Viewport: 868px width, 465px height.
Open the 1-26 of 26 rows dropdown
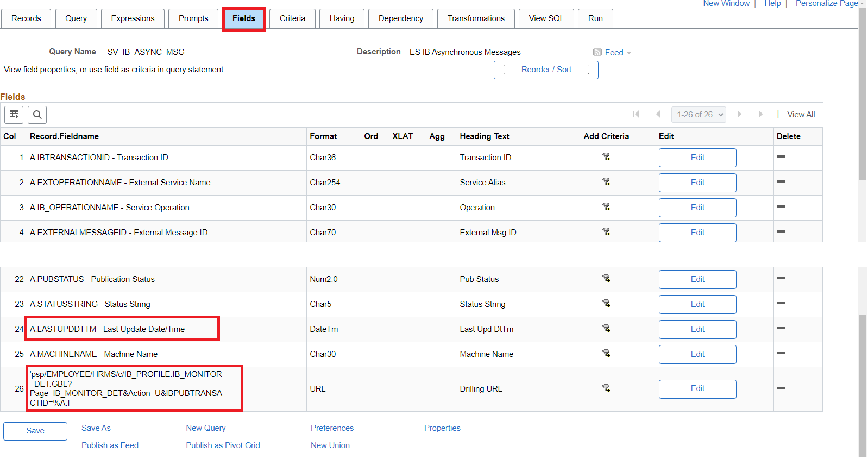pyautogui.click(x=699, y=115)
